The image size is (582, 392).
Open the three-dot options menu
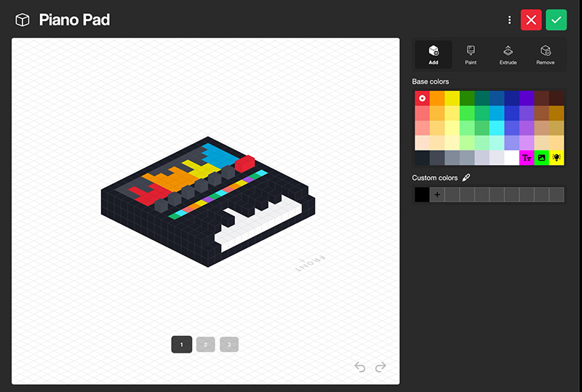[x=509, y=20]
